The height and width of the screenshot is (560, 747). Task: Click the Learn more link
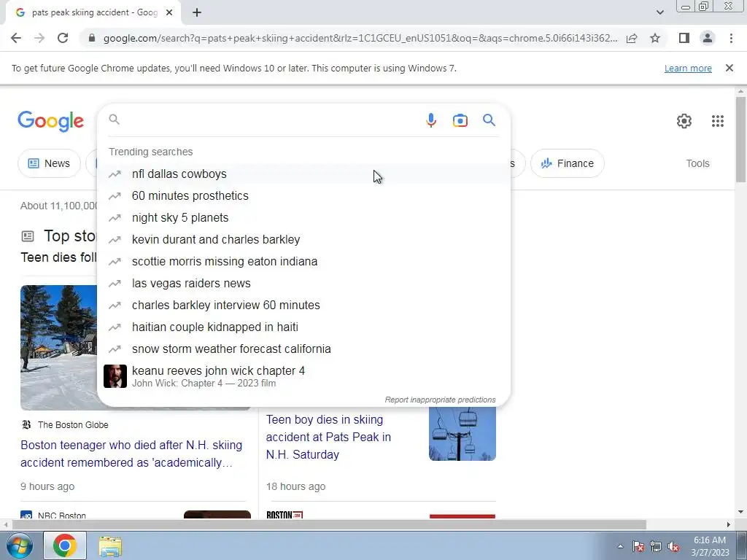[688, 68]
